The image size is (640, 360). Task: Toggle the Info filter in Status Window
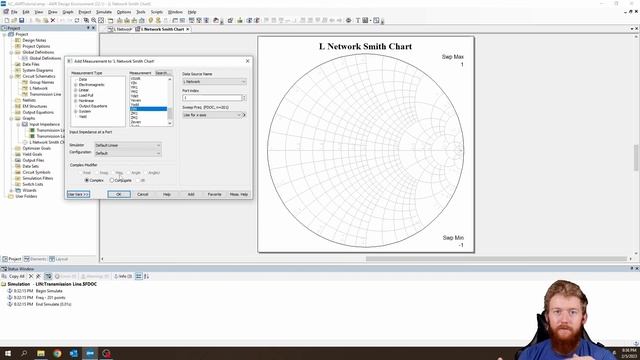pyautogui.click(x=123, y=276)
